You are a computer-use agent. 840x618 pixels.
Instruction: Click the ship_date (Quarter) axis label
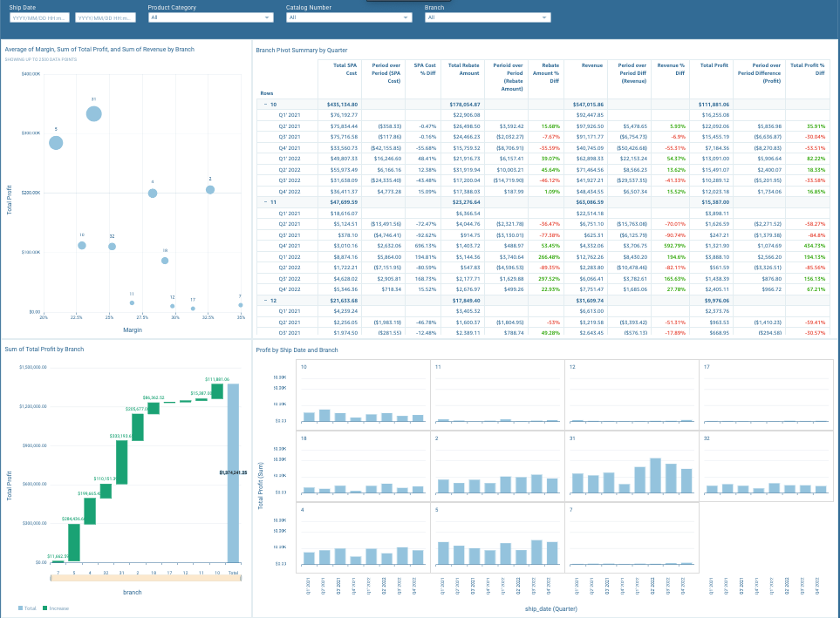[550, 609]
